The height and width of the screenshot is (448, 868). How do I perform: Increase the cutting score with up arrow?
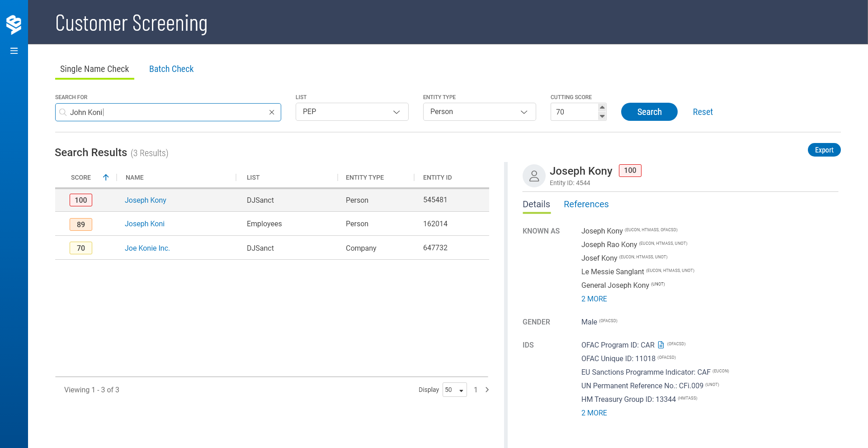pyautogui.click(x=602, y=107)
